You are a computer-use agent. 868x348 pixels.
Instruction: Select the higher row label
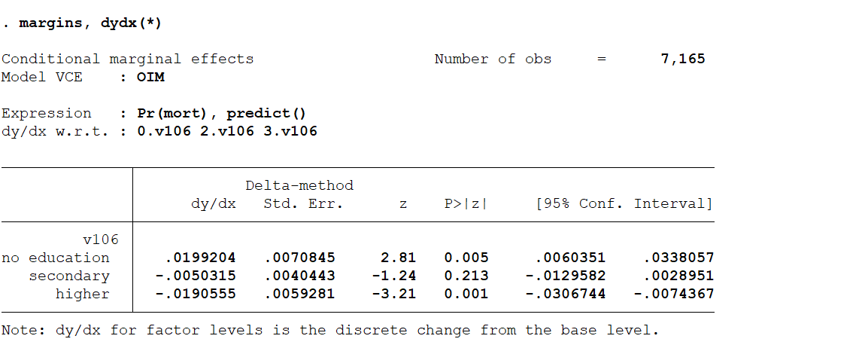click(x=82, y=294)
